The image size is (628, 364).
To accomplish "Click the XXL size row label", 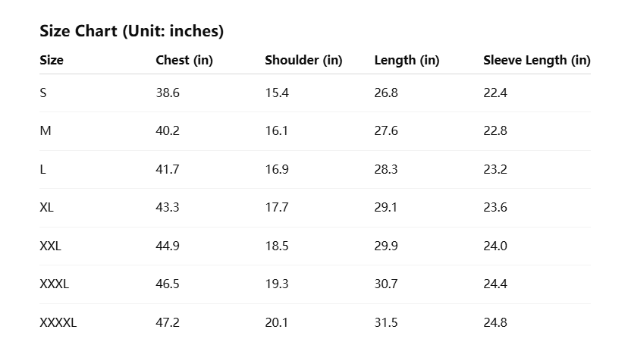I will pyautogui.click(x=50, y=246).
